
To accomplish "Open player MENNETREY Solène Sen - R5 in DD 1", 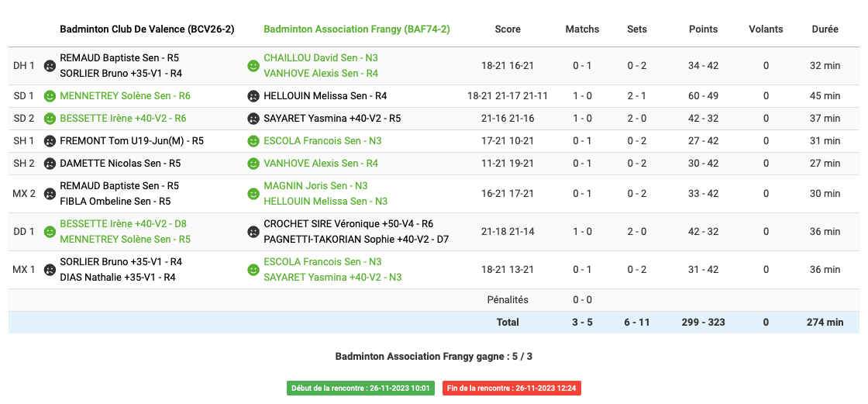I will (125, 239).
